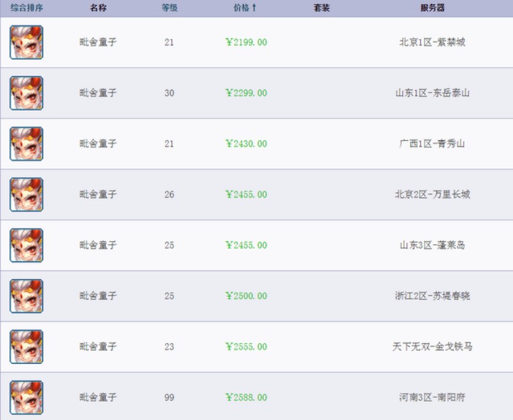
Task: Open avatar icon for 山东3区-蓬莱岛 row
Action: [x=26, y=245]
